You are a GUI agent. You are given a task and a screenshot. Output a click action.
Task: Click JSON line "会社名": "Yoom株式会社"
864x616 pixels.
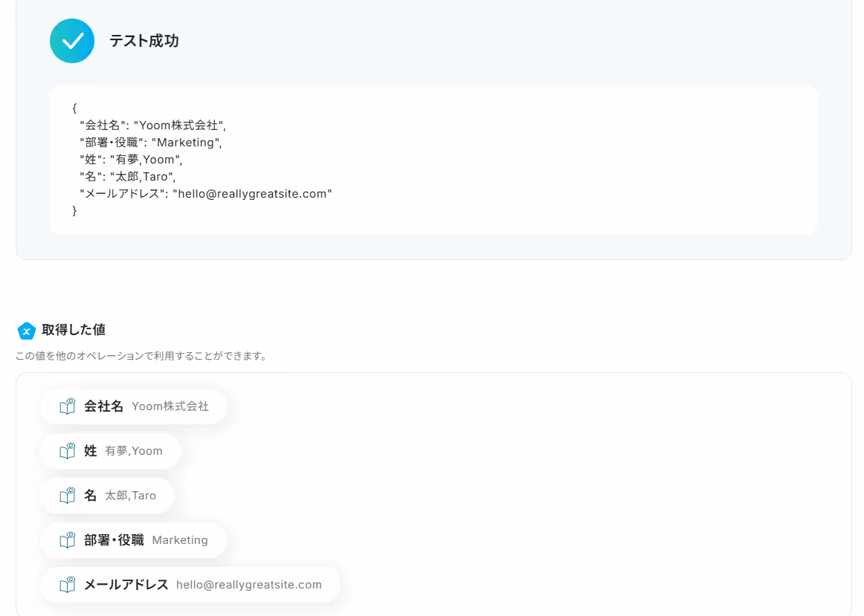(152, 126)
